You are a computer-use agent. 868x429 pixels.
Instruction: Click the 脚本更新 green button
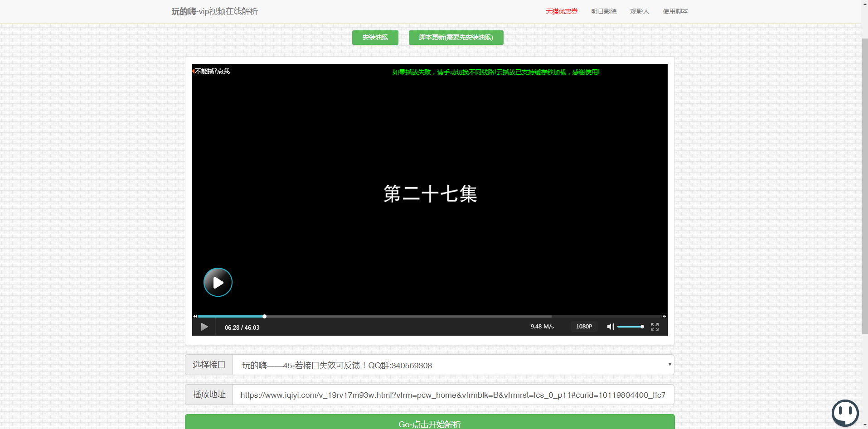pyautogui.click(x=456, y=38)
